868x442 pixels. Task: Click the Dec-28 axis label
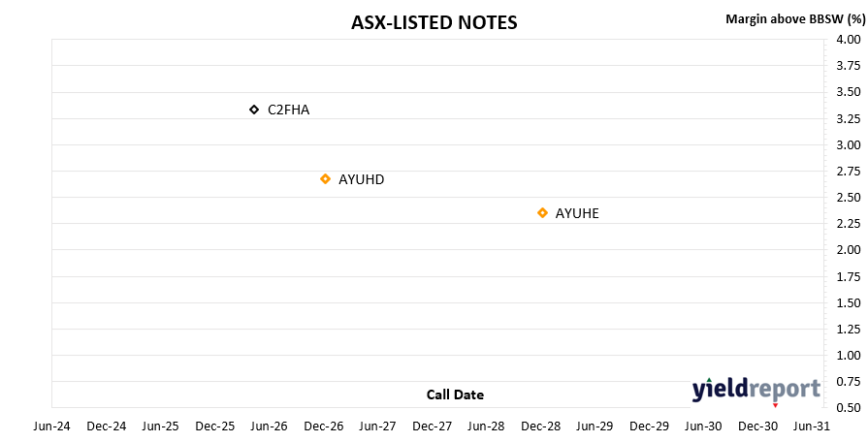coord(541,426)
